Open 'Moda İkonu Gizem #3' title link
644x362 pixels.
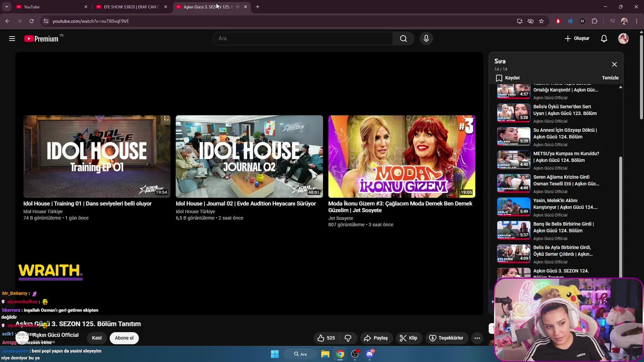[400, 207]
